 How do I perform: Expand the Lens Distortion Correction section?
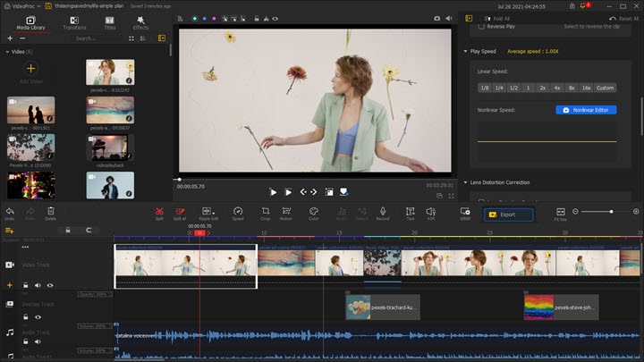click(x=465, y=182)
